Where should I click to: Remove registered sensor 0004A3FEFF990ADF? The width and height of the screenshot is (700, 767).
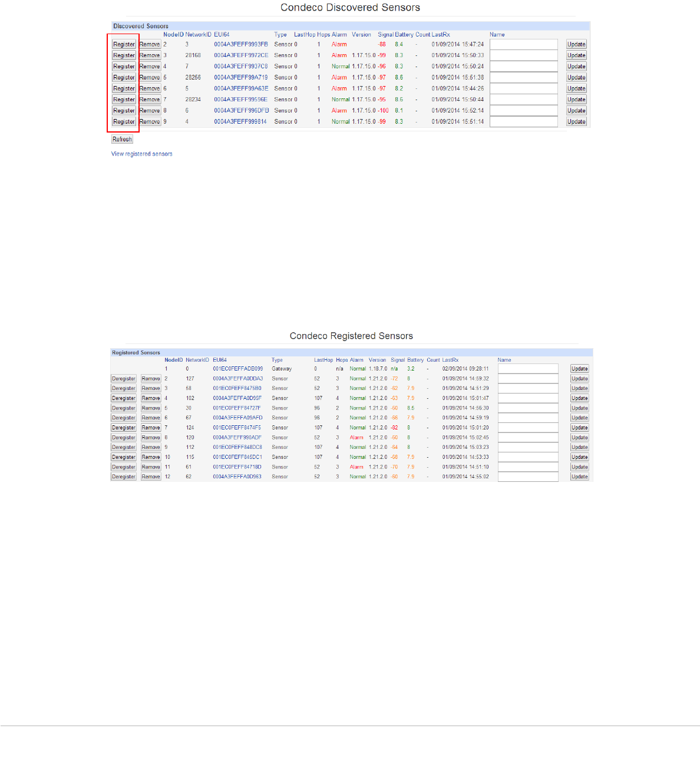tap(151, 438)
